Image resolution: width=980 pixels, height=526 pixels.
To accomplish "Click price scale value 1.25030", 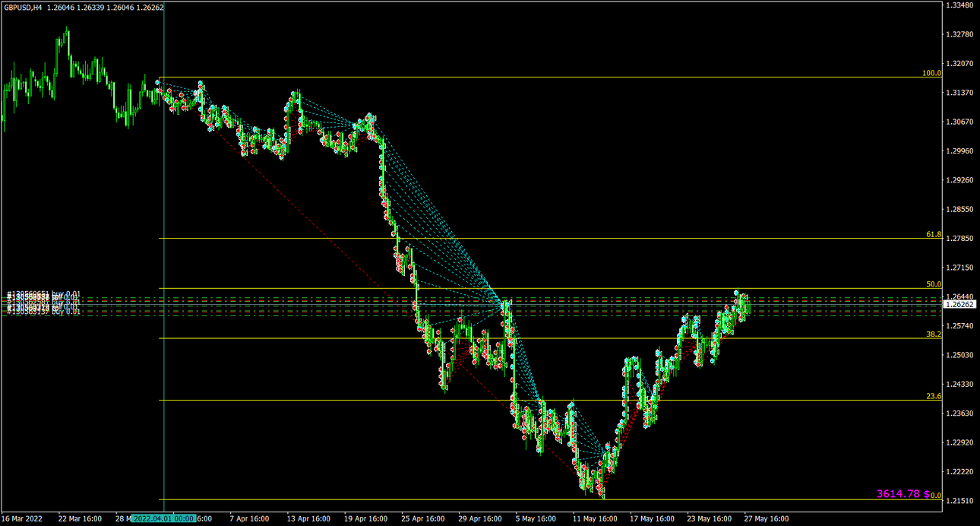I will point(960,355).
